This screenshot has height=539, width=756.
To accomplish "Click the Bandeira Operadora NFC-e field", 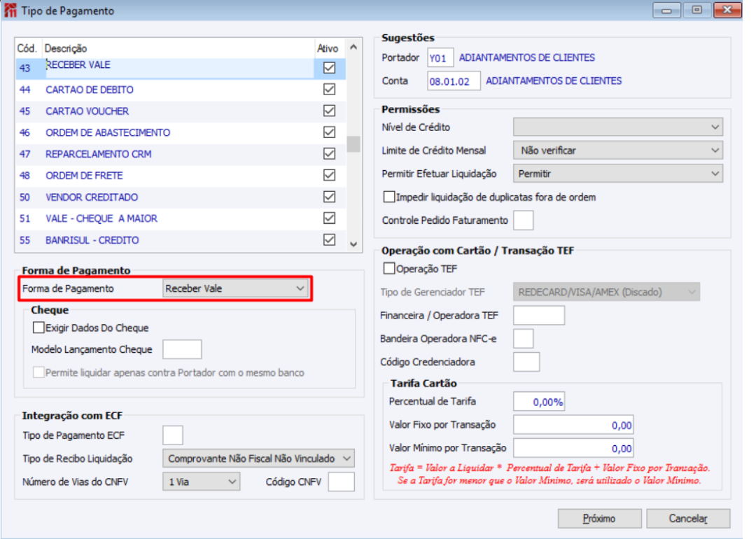I will tap(523, 338).
